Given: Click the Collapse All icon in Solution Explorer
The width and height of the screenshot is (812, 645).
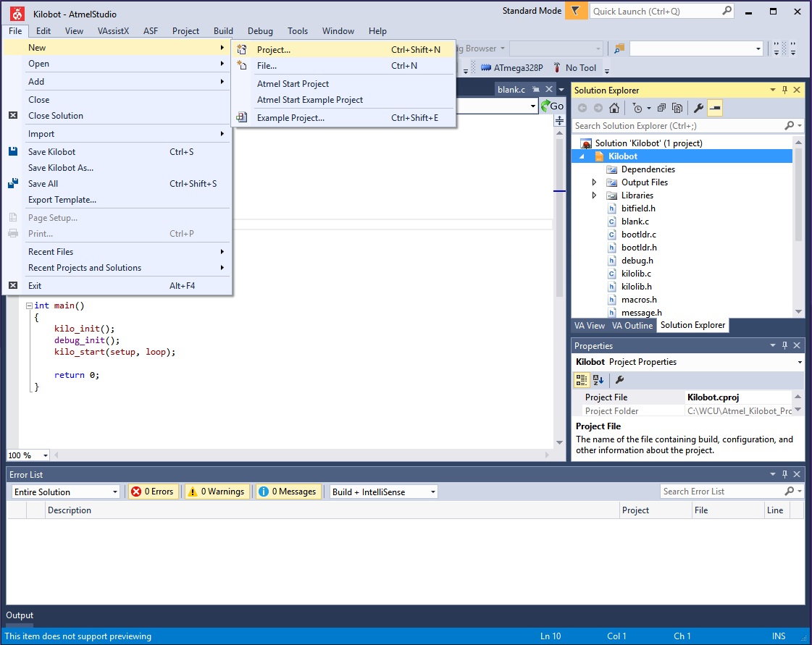Looking at the screenshot, I should pos(661,108).
